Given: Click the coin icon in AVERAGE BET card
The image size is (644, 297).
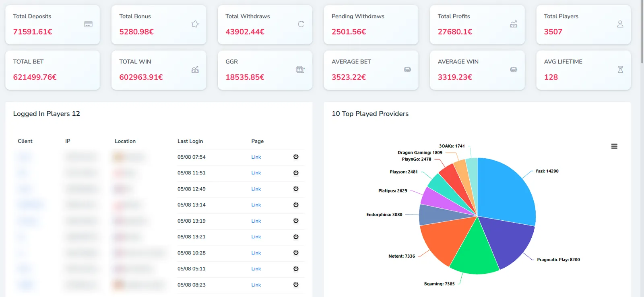Looking at the screenshot, I should click(x=407, y=70).
